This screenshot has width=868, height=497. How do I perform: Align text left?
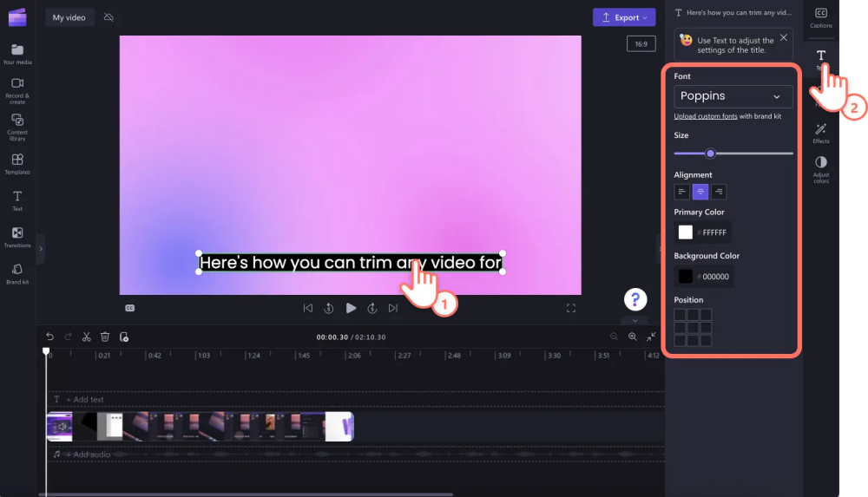[682, 192]
